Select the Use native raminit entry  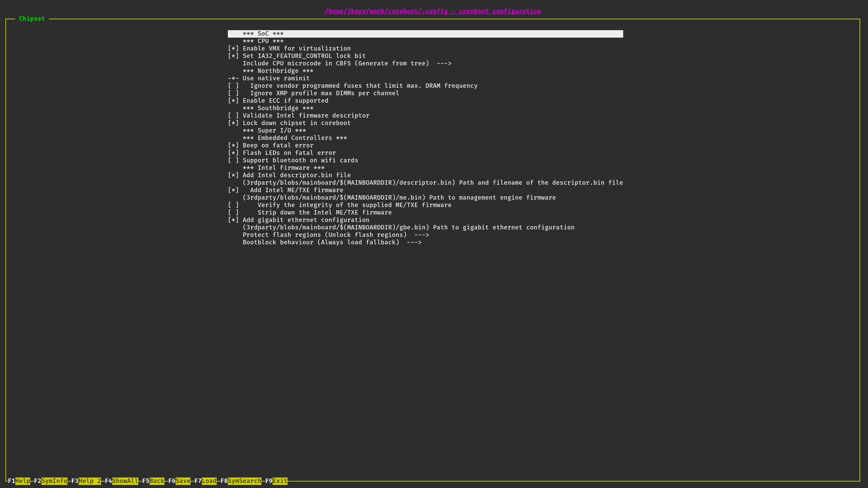point(269,78)
